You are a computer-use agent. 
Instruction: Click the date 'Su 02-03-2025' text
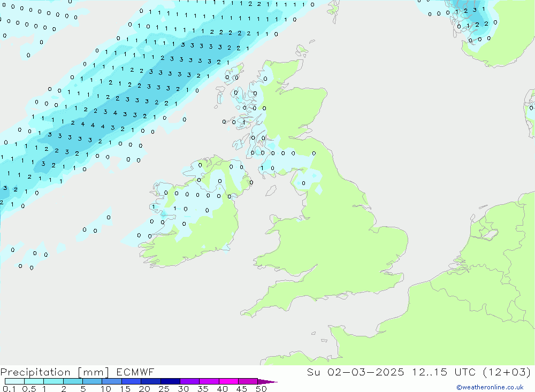pos(355,372)
